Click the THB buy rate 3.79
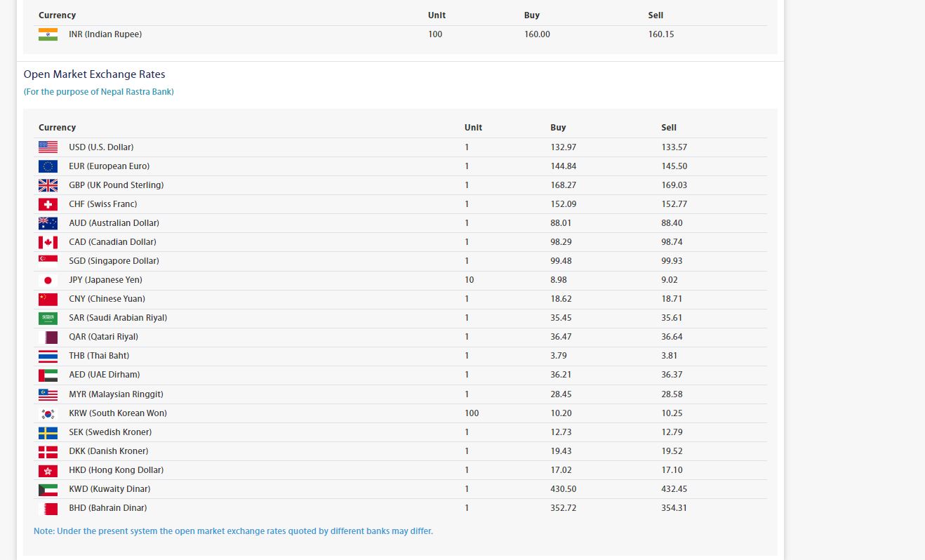The image size is (925, 560). pos(558,356)
